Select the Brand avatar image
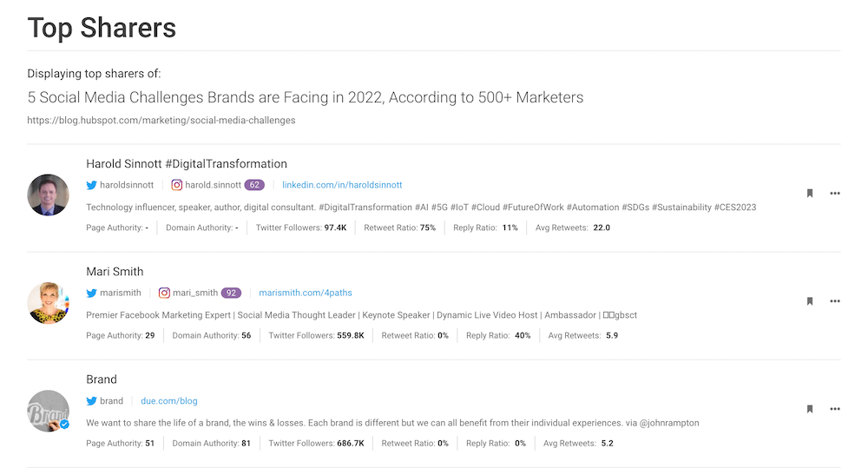The width and height of the screenshot is (868, 468). pos(49,410)
